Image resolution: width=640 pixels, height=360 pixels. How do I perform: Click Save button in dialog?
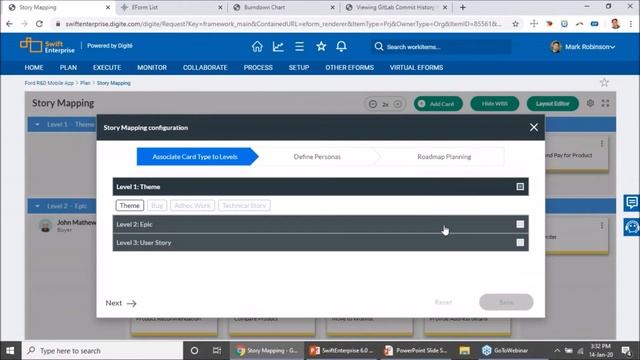click(506, 302)
